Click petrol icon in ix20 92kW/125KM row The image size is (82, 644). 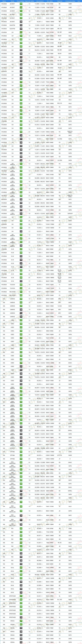[21, 253]
